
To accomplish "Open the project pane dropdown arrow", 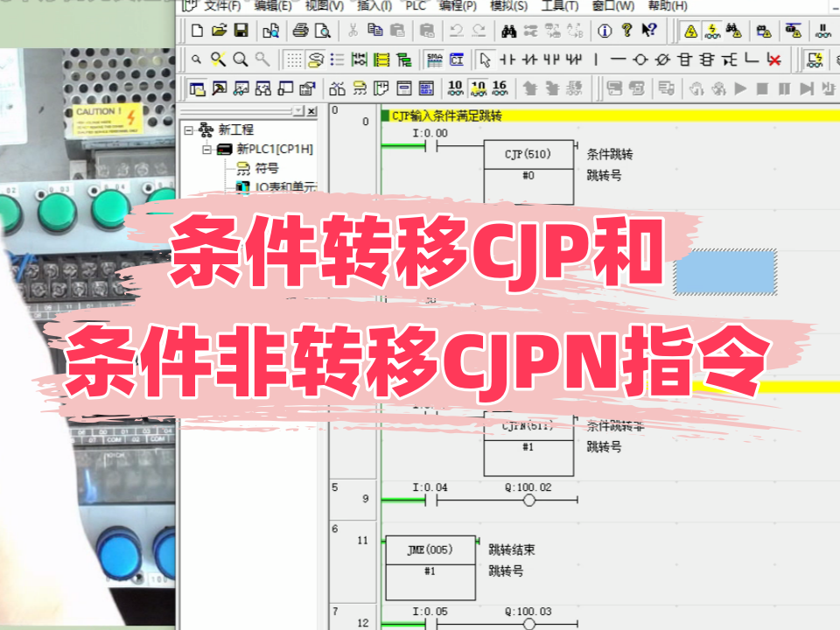I will point(298,111).
